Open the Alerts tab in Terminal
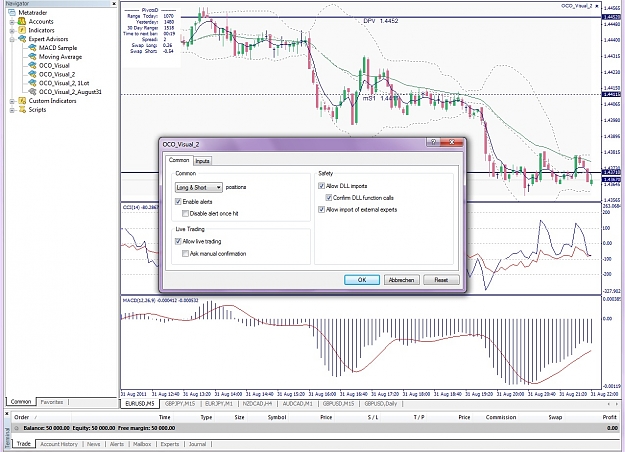 click(117, 444)
